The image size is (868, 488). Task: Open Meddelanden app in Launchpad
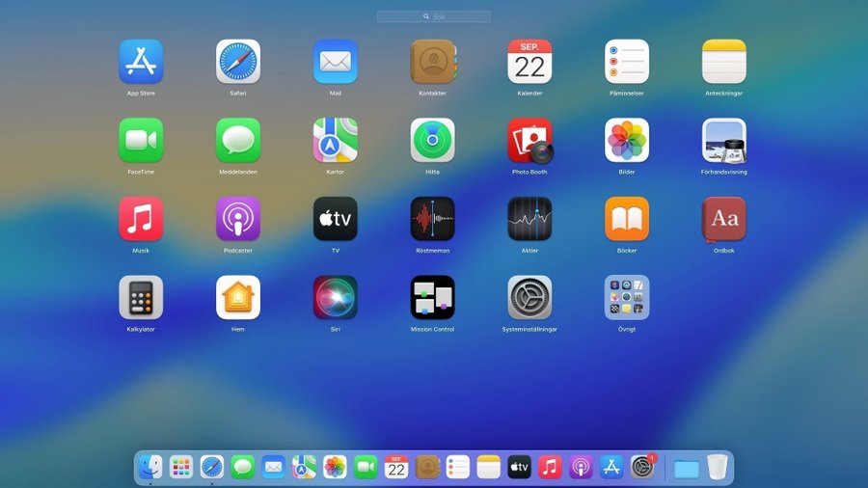click(x=238, y=140)
